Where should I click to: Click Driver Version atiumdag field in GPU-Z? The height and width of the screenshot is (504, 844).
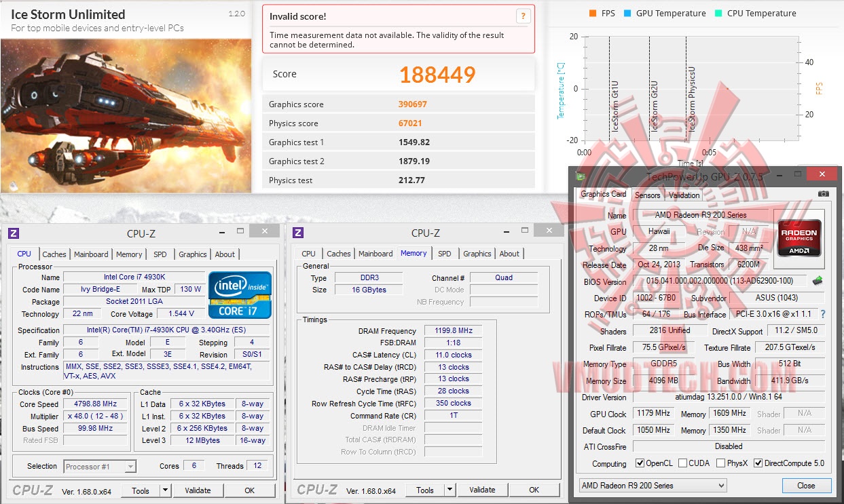click(729, 397)
